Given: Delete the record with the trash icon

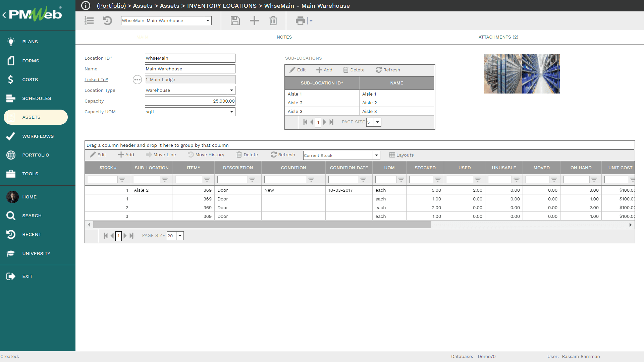Looking at the screenshot, I should [x=273, y=21].
